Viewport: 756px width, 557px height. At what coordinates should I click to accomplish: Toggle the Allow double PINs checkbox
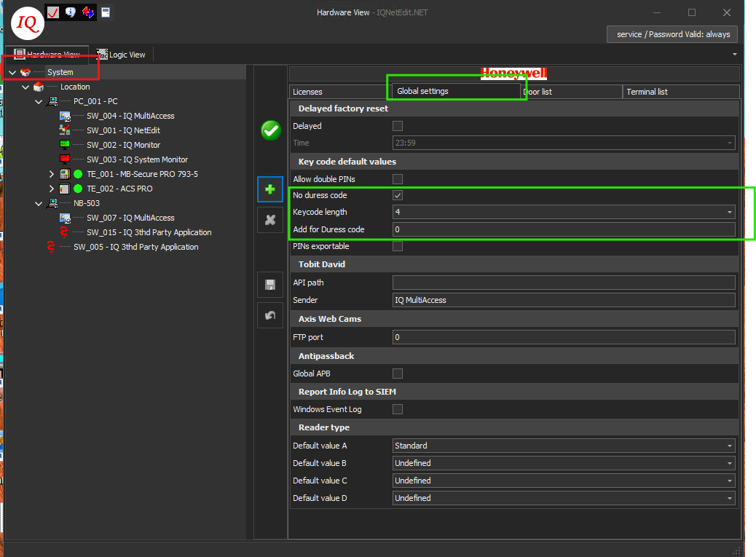pos(397,179)
